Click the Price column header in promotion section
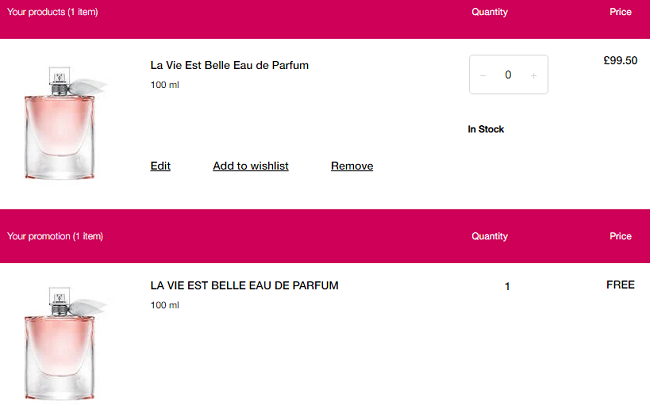Screen dimensions: 650x405 click(620, 236)
